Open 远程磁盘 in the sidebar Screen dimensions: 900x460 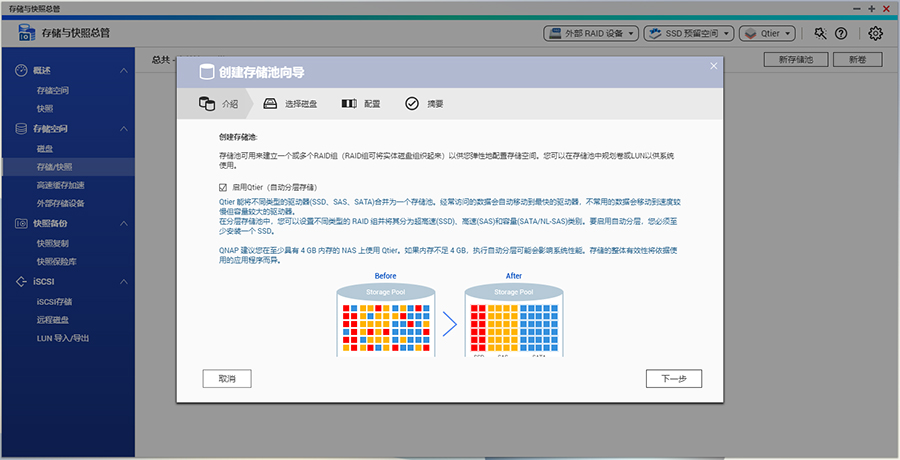[x=53, y=319]
